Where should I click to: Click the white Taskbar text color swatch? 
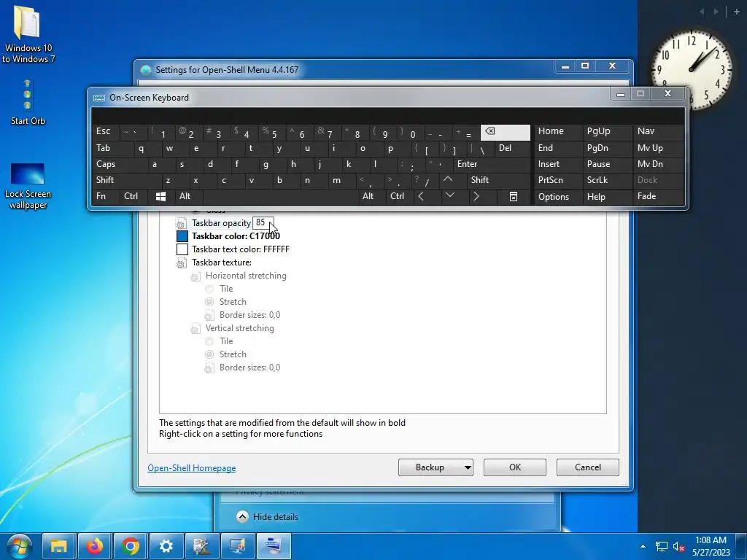[182, 249]
